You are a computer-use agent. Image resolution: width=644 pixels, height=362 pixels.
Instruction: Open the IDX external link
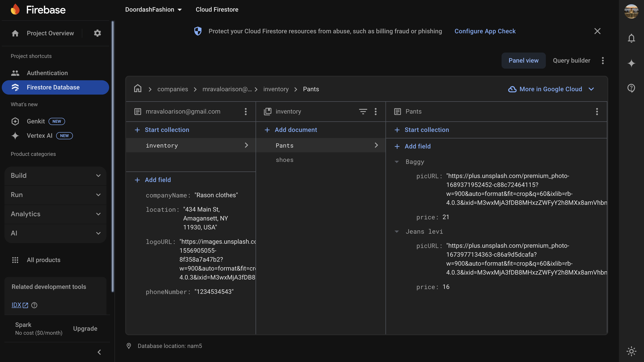point(20,305)
